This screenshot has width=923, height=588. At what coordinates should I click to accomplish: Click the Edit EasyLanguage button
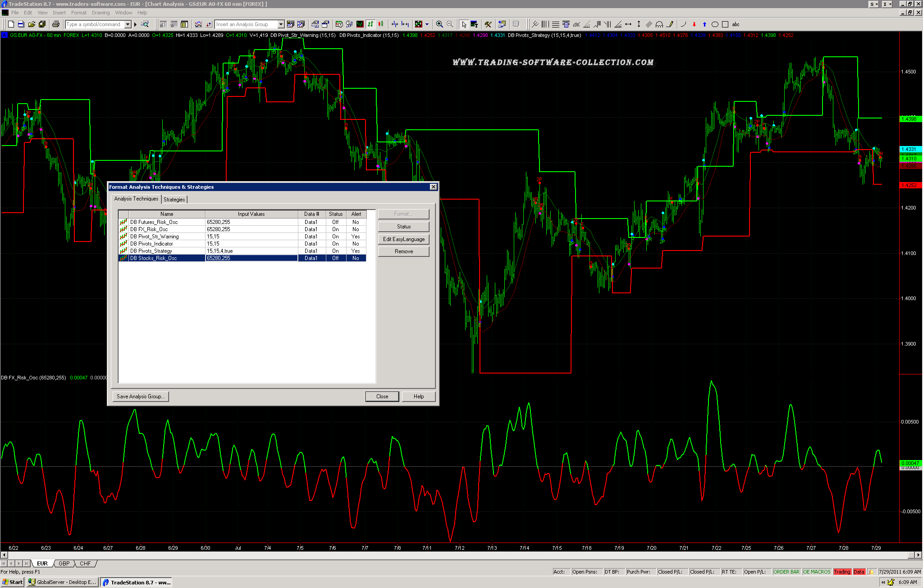tap(403, 239)
